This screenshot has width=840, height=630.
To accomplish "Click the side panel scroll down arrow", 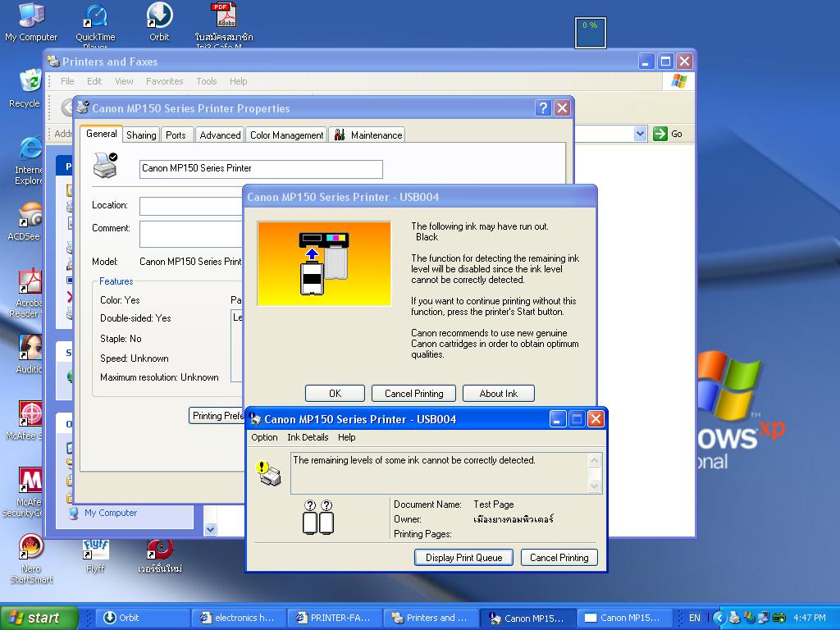I will tap(211, 529).
